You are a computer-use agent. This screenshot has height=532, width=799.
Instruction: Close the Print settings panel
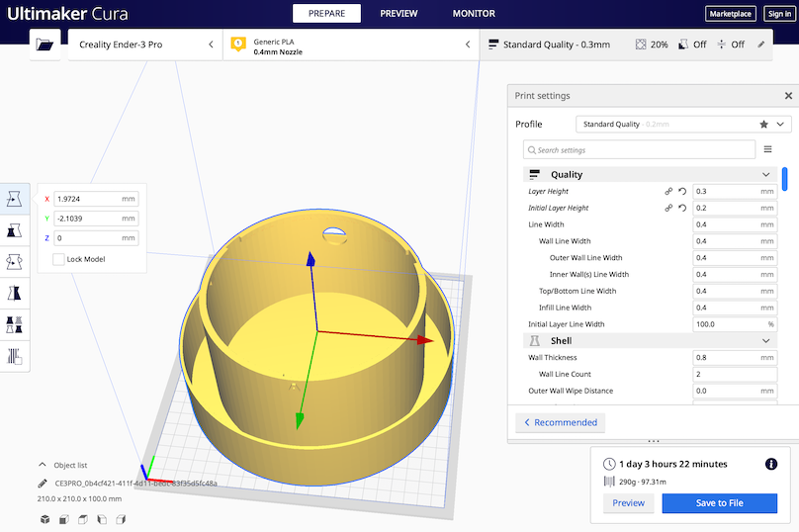tap(788, 96)
